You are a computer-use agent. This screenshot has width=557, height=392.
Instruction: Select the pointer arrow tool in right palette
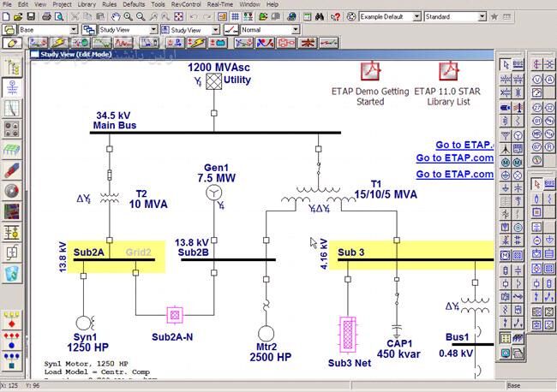tap(505, 64)
